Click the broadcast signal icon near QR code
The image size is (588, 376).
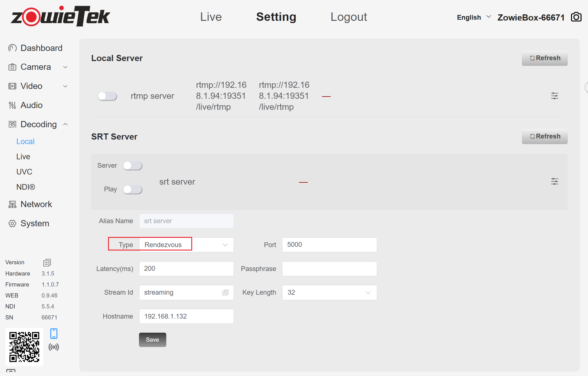(x=54, y=347)
